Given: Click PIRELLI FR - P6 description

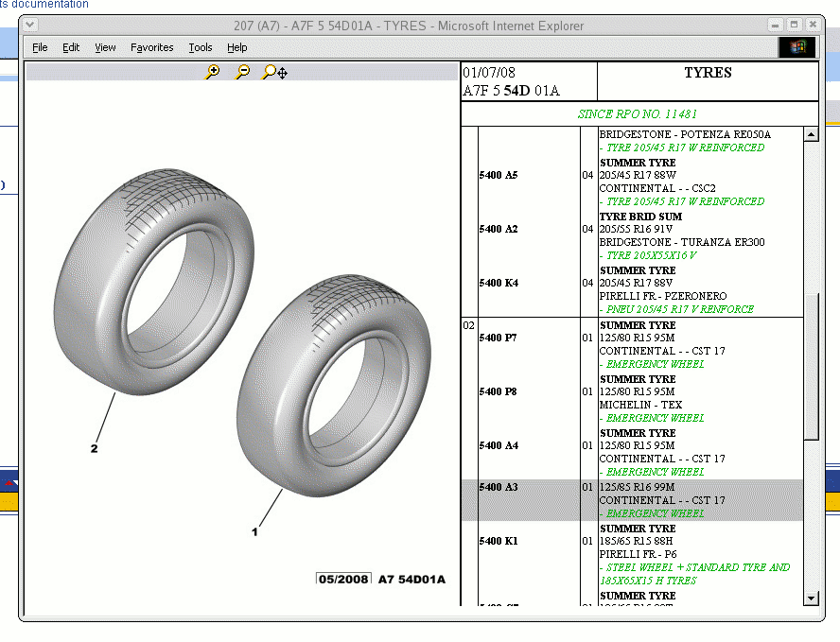Looking at the screenshot, I should [638, 554].
